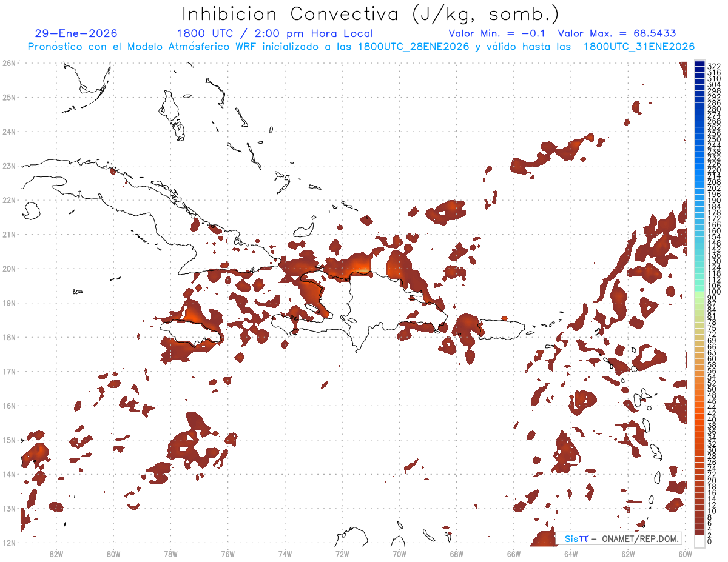Image resolution: width=728 pixels, height=562 pixels.
Task: Click the 20N latitude label
Action: 8,269
